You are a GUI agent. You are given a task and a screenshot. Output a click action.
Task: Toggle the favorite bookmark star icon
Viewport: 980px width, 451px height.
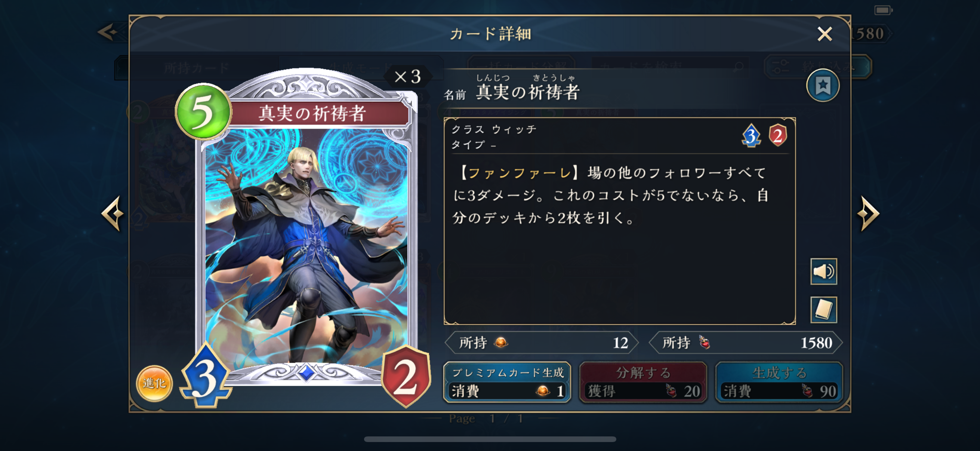coord(823,85)
